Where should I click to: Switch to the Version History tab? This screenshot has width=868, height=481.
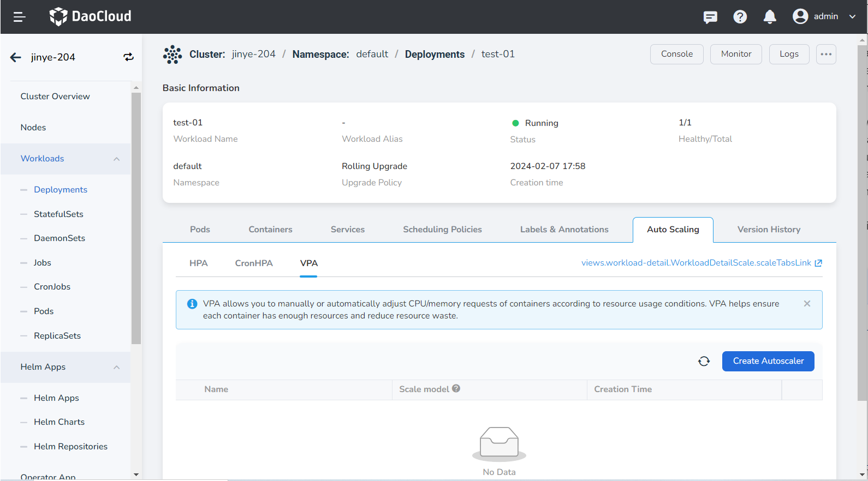click(x=769, y=230)
